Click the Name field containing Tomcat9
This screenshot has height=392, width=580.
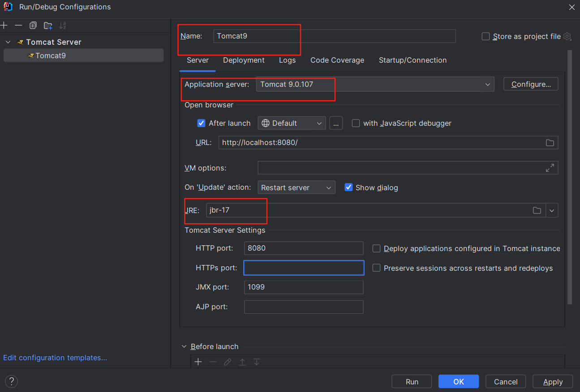tap(334, 36)
